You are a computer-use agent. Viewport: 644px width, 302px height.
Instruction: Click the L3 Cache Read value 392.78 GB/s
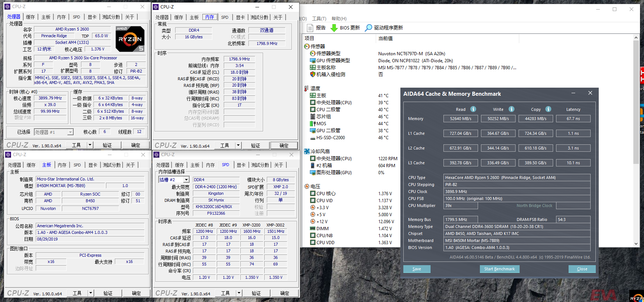[x=460, y=163]
